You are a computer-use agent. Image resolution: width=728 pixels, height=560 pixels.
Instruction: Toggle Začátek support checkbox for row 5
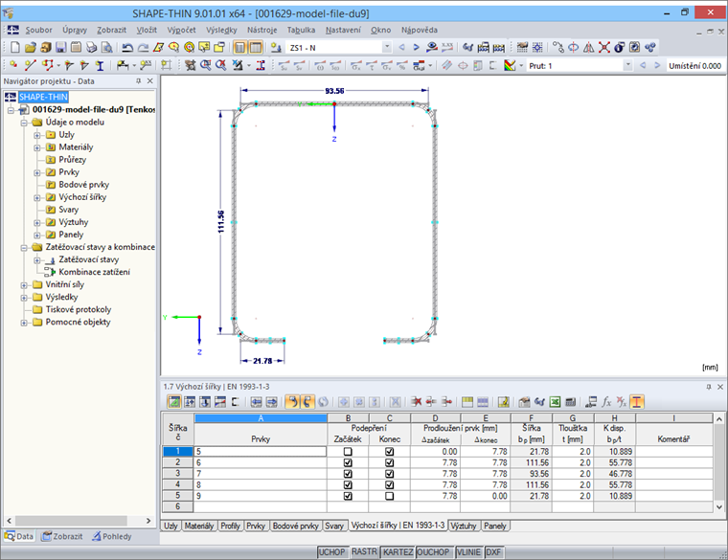pos(348,496)
